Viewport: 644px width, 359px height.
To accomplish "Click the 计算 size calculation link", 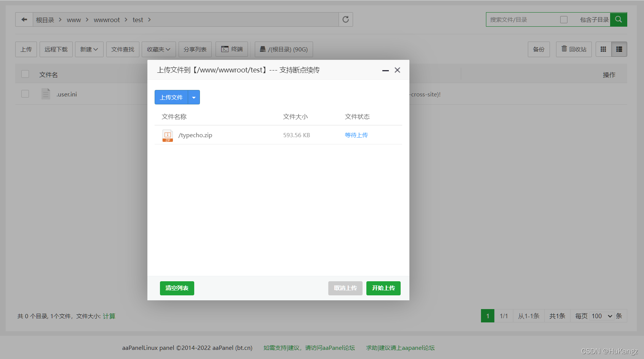I will pos(109,316).
